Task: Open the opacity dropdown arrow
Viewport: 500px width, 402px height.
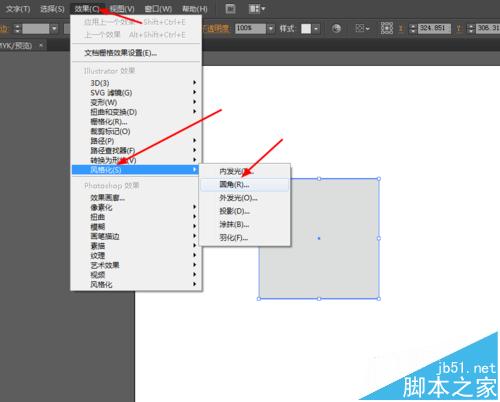Action: [x=271, y=29]
